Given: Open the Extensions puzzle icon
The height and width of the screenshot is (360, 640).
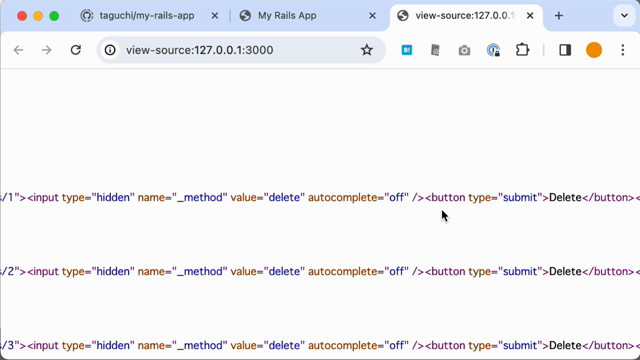Looking at the screenshot, I should [522, 50].
